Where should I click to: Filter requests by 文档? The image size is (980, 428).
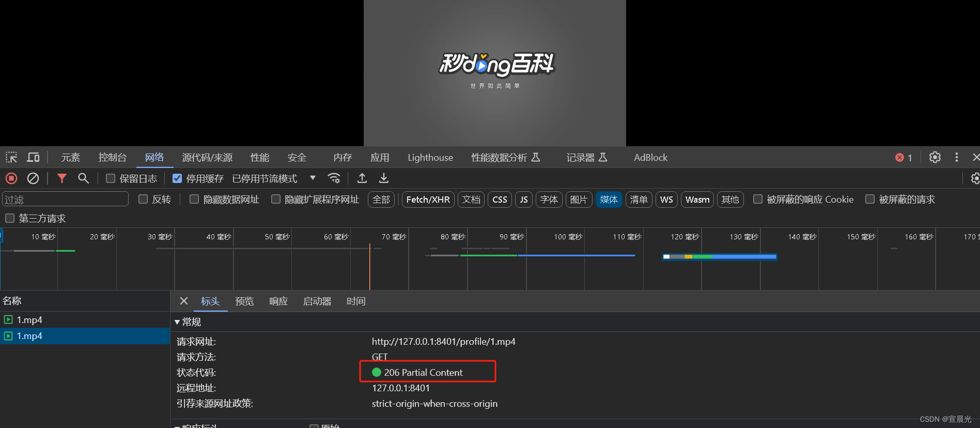click(471, 200)
